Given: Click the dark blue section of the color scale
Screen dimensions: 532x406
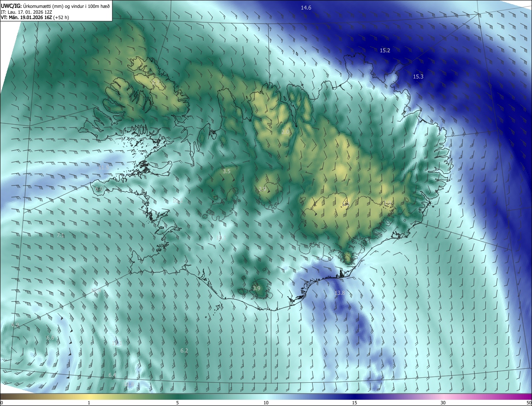Looking at the screenshot, I should click(355, 396).
